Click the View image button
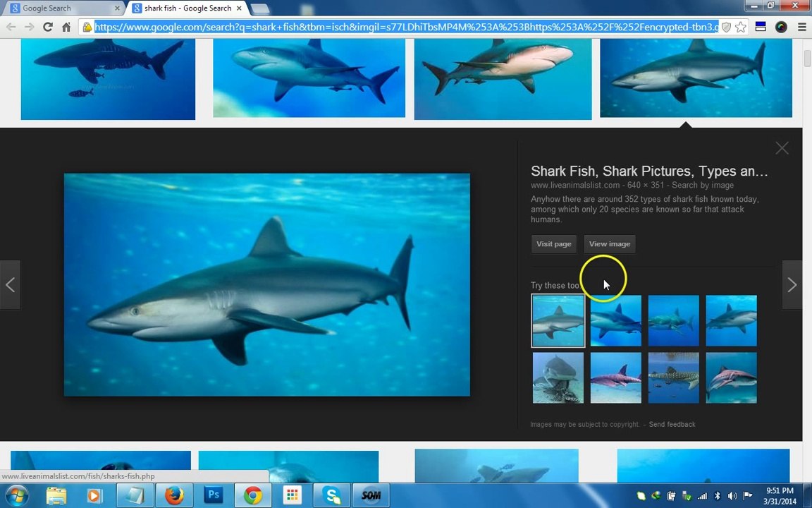Screen dimensions: 812x508 [610, 244]
